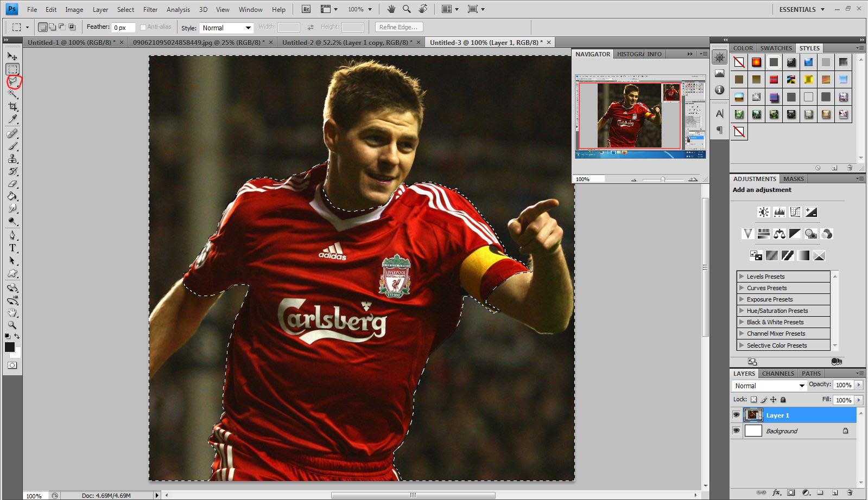Add an Invert adjustment
This screenshot has width=868, height=500.
(x=756, y=255)
